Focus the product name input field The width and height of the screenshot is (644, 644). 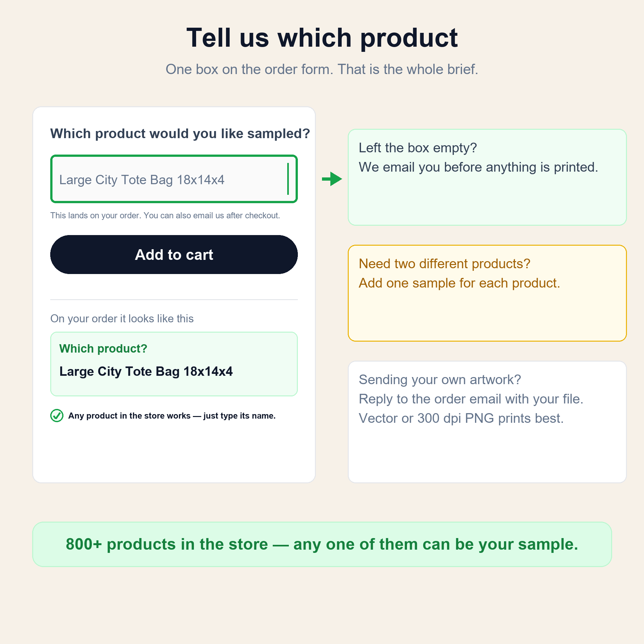(174, 179)
